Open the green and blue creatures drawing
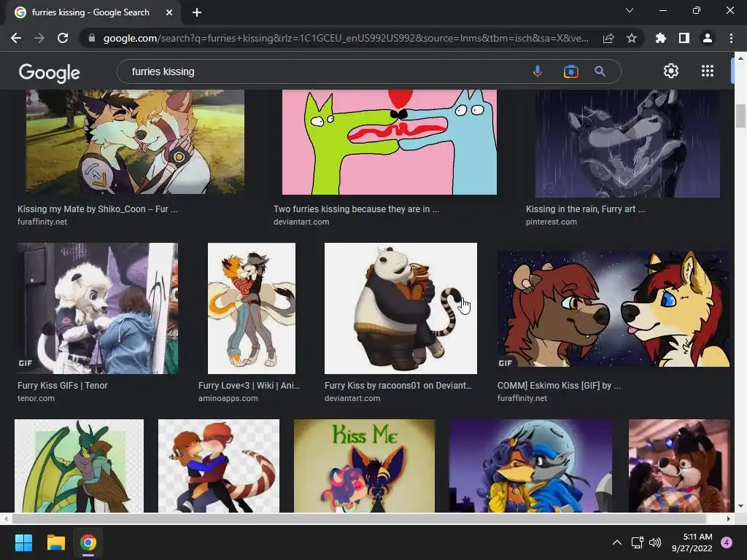 pyautogui.click(x=390, y=142)
